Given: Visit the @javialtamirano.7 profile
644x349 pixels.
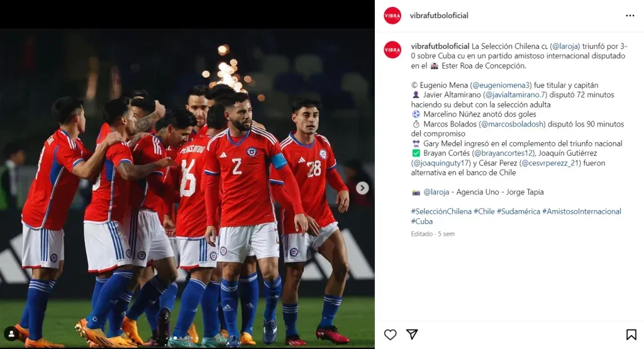Looking at the screenshot, I should pyautogui.click(x=515, y=95).
